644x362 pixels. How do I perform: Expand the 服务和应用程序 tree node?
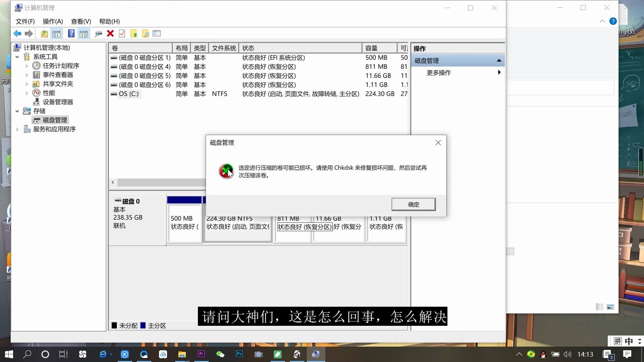pos(17,129)
